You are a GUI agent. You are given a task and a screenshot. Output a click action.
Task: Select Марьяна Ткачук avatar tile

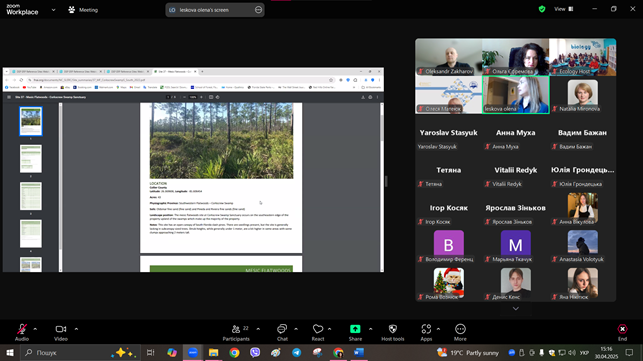pos(515,245)
